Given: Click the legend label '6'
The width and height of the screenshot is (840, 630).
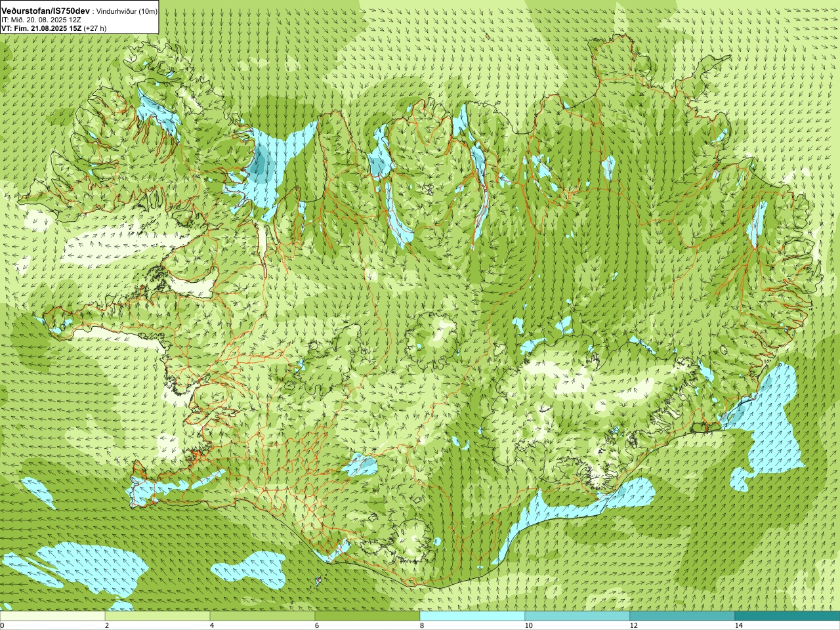Looking at the screenshot, I should (x=317, y=625).
